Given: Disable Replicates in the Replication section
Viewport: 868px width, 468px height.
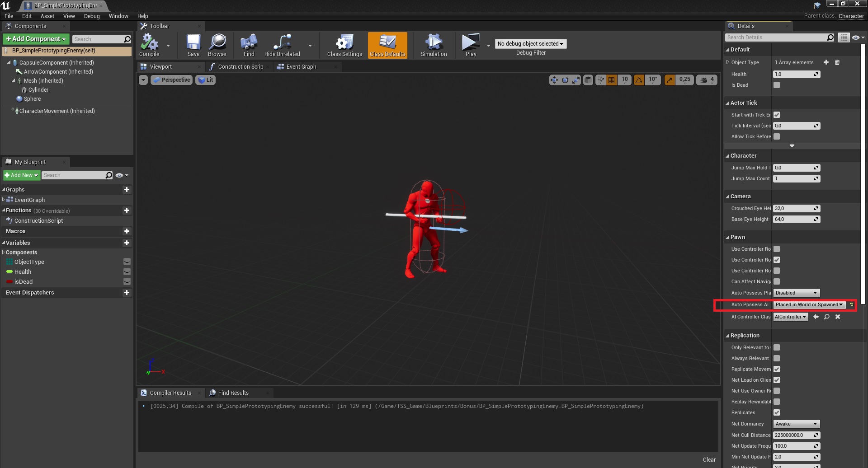Looking at the screenshot, I should (777, 412).
